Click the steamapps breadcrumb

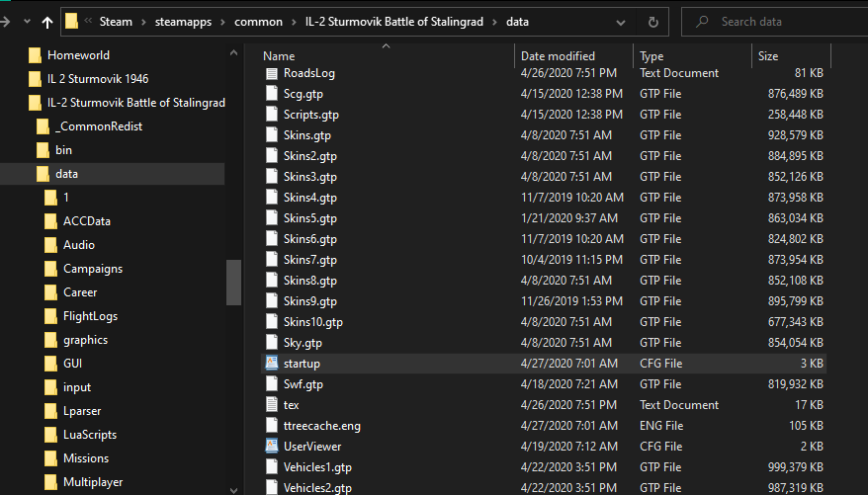coord(183,22)
